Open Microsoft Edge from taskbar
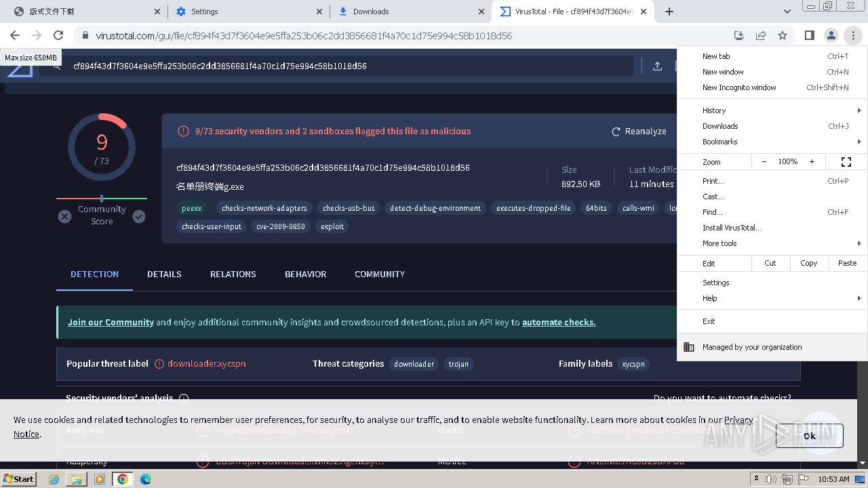 pos(145,479)
